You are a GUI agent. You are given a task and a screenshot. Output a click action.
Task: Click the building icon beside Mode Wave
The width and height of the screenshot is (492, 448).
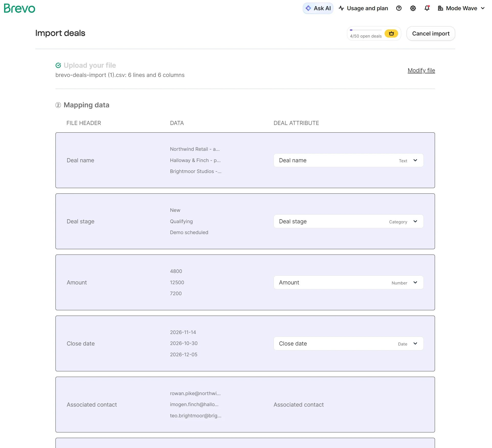440,8
